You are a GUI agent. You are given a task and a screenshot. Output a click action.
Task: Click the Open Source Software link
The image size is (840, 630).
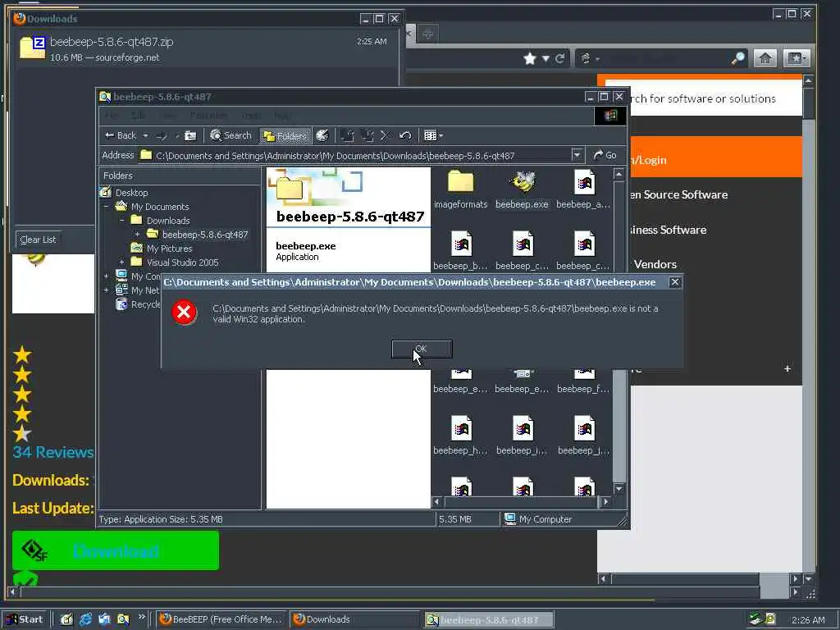coord(678,194)
